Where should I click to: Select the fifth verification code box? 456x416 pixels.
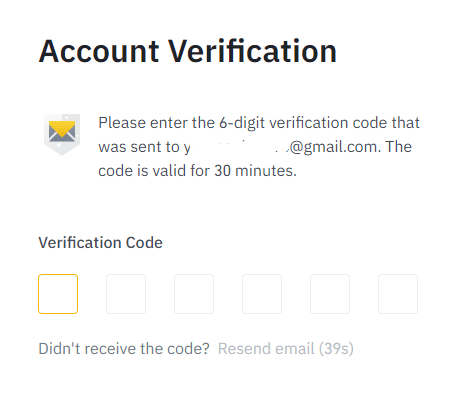coord(330,294)
